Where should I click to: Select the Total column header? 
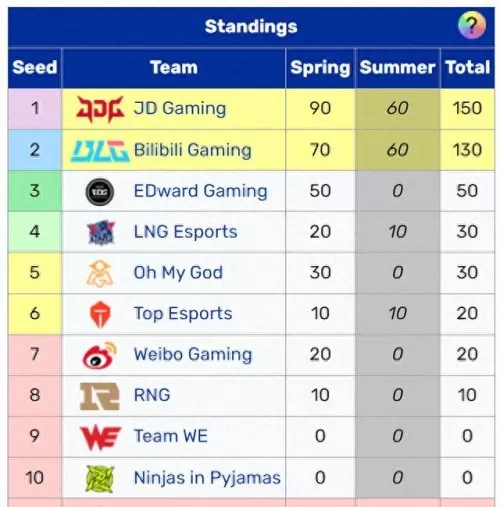[468, 68]
